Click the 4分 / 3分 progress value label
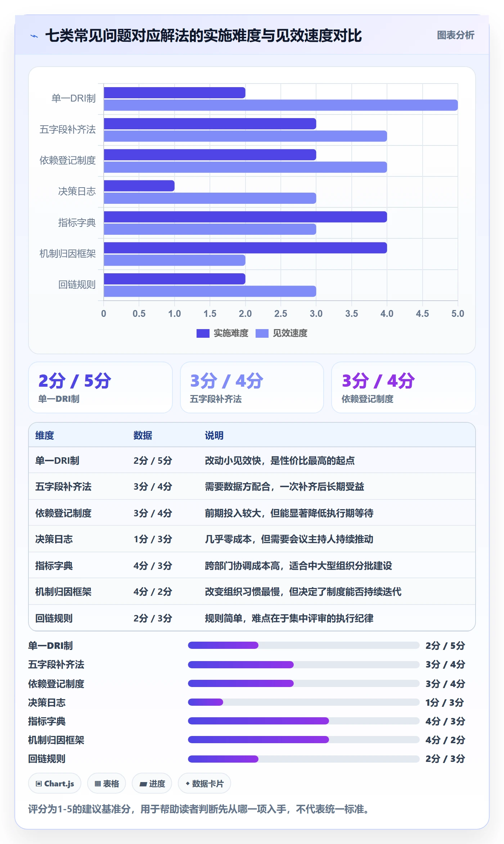 tap(445, 721)
